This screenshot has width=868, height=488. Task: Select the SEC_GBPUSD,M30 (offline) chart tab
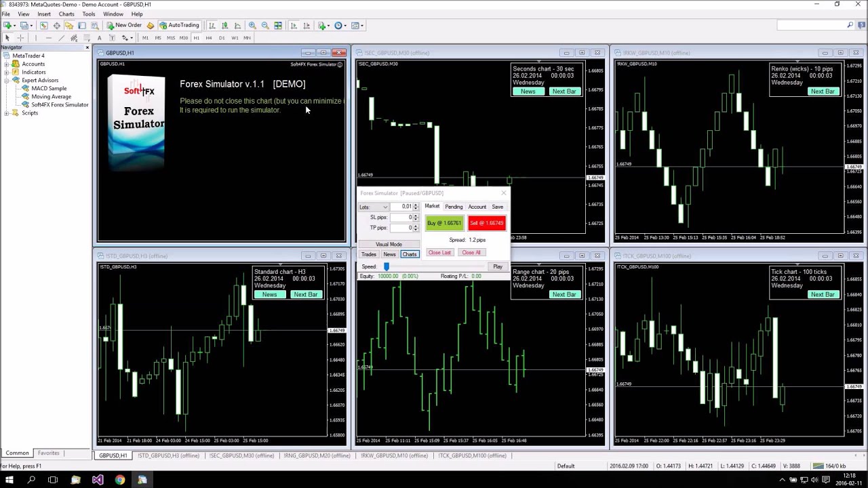pyautogui.click(x=241, y=455)
